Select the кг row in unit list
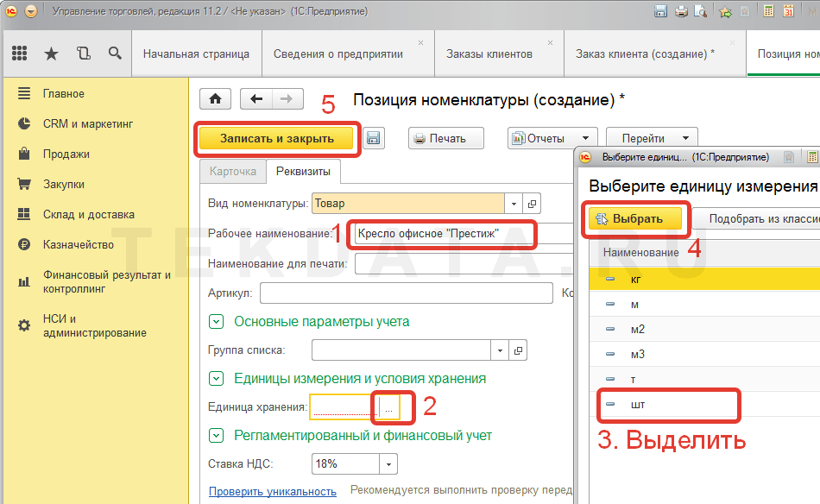Image resolution: width=820 pixels, height=504 pixels. 704,280
